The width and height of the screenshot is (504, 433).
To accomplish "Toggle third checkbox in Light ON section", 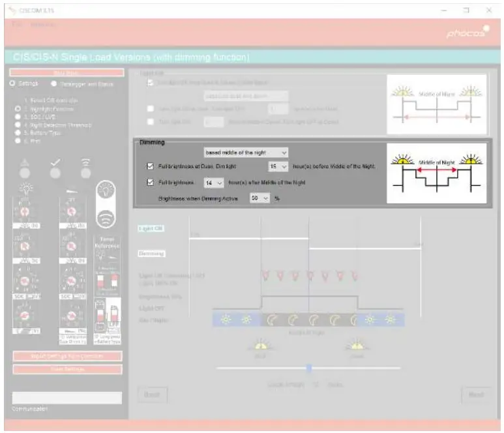I will click(150, 122).
